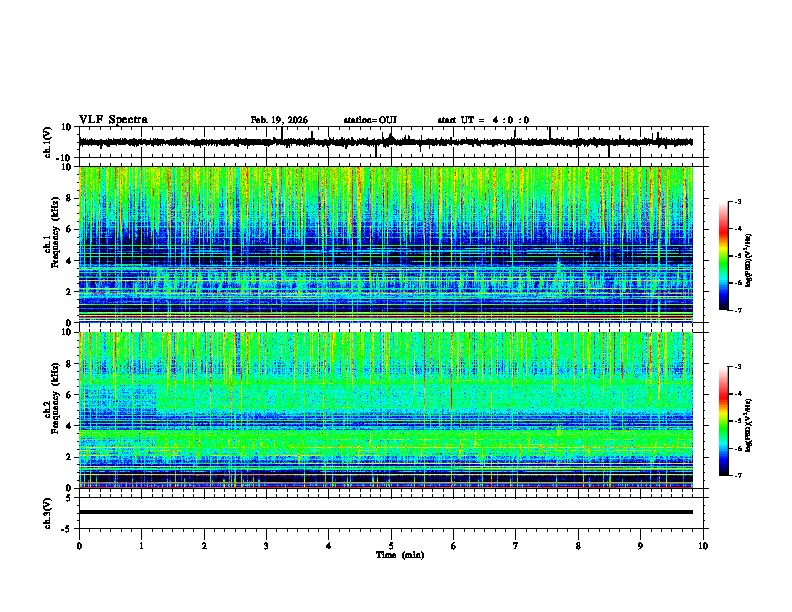Click the 'station=OUI' header label
The image size is (792, 612).
point(370,120)
